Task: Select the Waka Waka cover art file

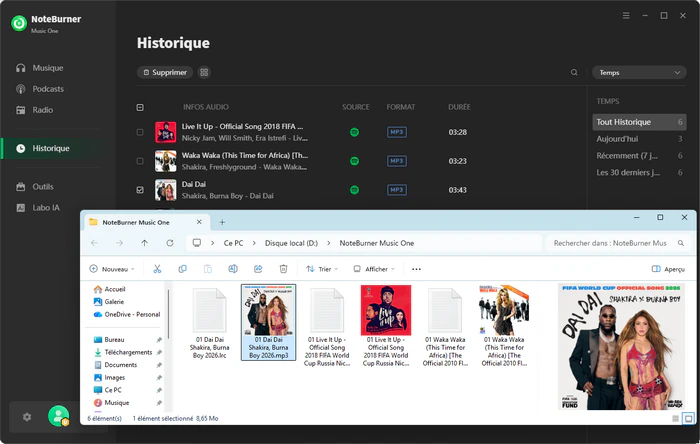Action: [x=504, y=327]
